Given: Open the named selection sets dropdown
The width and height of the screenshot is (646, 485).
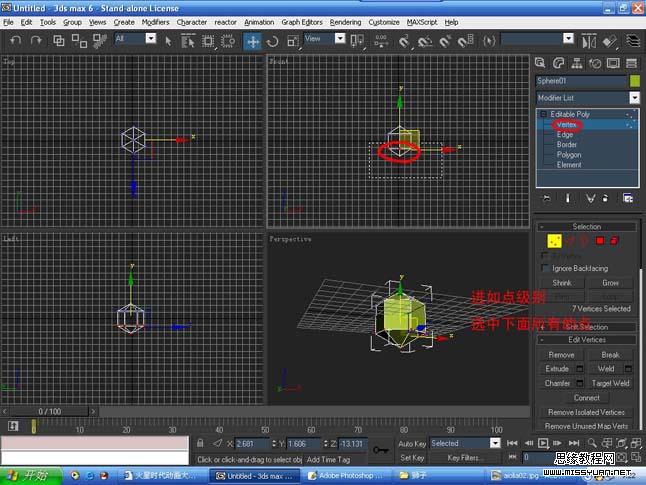Looking at the screenshot, I should tap(568, 38).
